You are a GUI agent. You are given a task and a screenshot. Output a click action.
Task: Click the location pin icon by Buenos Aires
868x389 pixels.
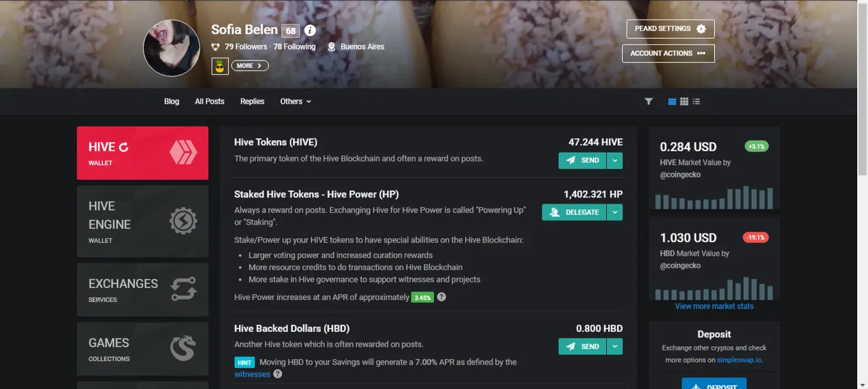[332, 47]
